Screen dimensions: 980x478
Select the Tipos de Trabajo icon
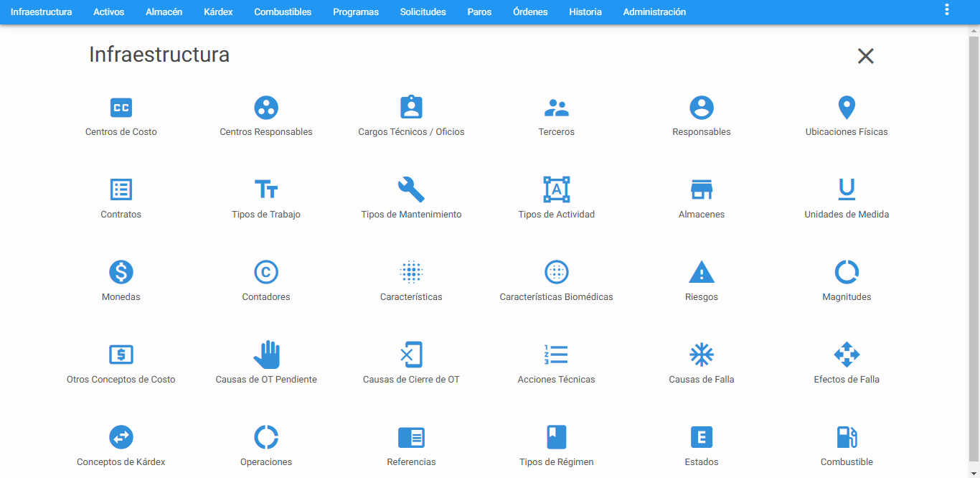pyautogui.click(x=266, y=189)
